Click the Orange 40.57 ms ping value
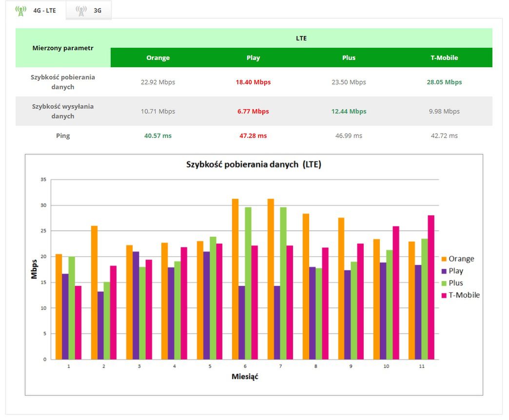This screenshot has height=420, width=509. click(x=158, y=135)
